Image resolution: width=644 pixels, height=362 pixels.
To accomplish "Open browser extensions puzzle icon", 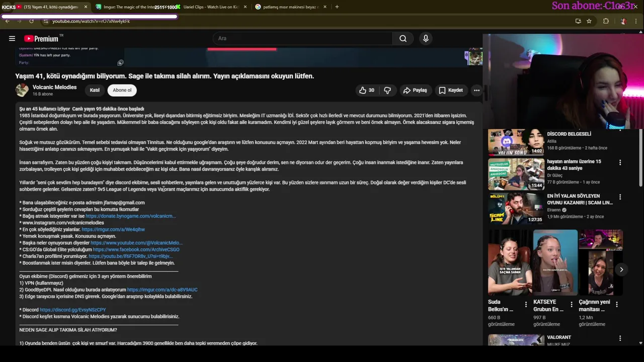I will coord(606,21).
